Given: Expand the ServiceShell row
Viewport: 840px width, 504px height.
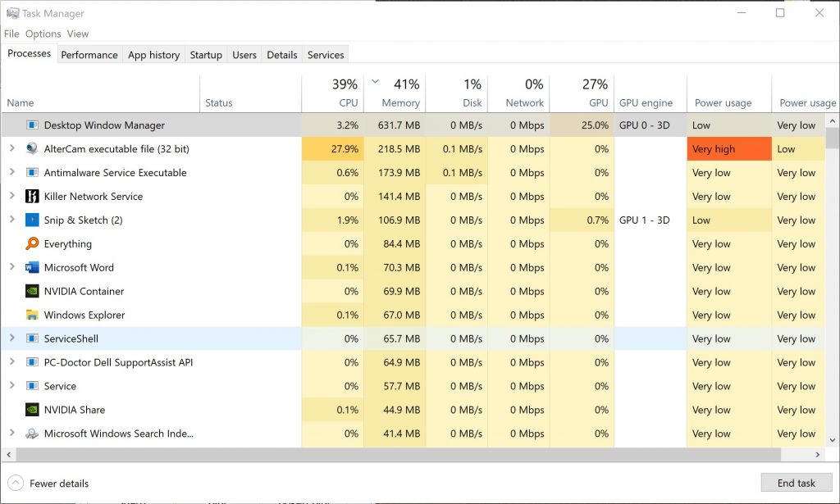Looking at the screenshot, I should click(11, 338).
